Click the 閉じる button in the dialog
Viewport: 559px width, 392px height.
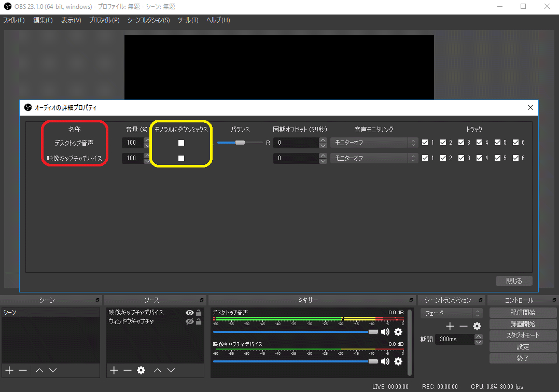pos(514,281)
